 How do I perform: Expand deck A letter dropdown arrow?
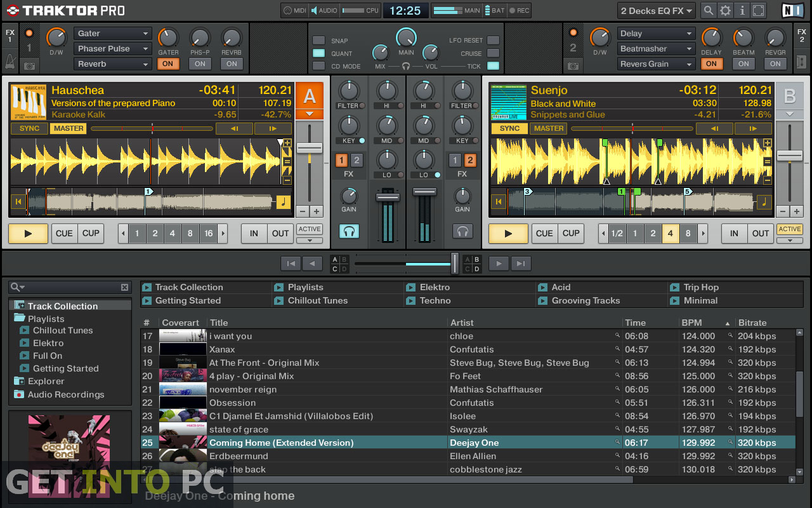pos(310,114)
